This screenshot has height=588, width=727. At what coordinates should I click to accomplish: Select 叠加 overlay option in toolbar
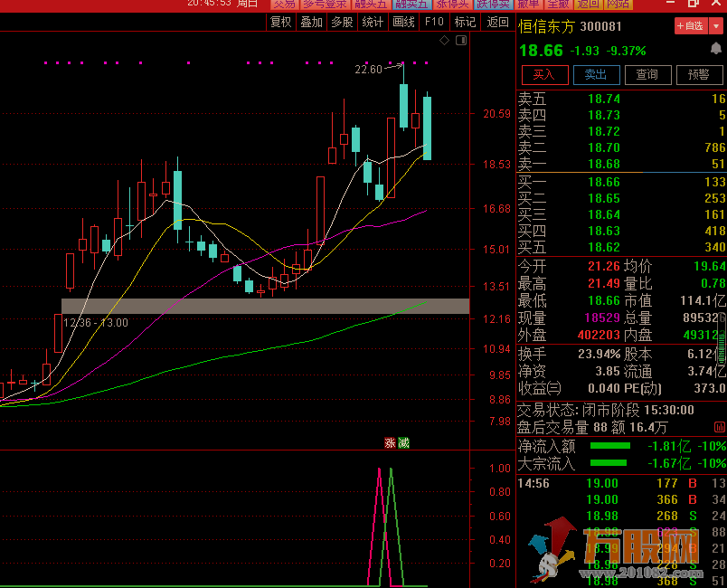(x=311, y=22)
